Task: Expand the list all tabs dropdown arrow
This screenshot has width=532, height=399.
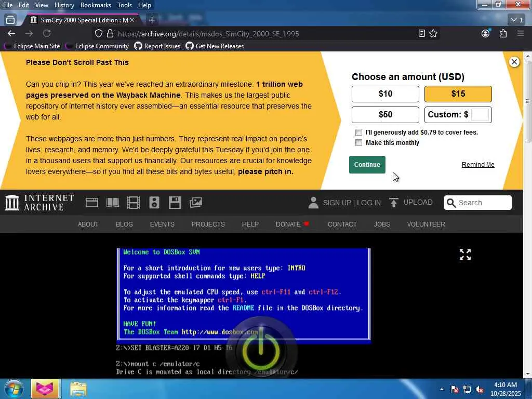Action: click(x=517, y=20)
